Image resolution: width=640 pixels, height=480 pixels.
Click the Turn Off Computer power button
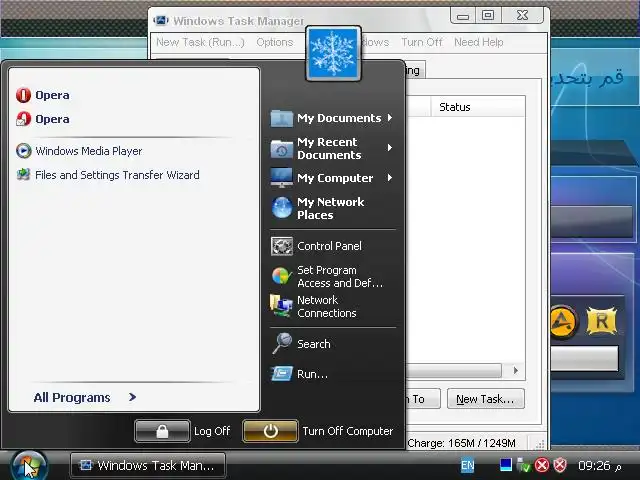pyautogui.click(x=270, y=431)
